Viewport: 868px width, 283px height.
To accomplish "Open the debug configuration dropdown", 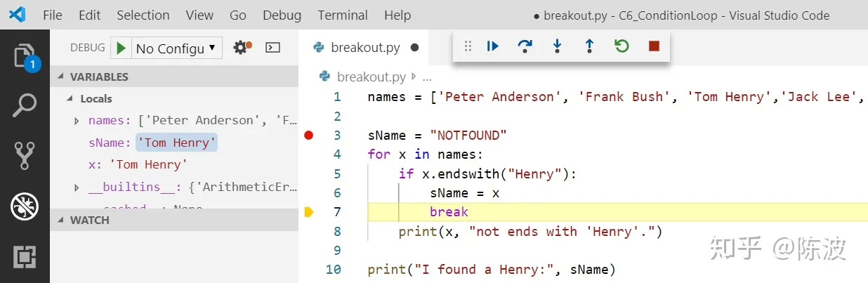I will (176, 48).
